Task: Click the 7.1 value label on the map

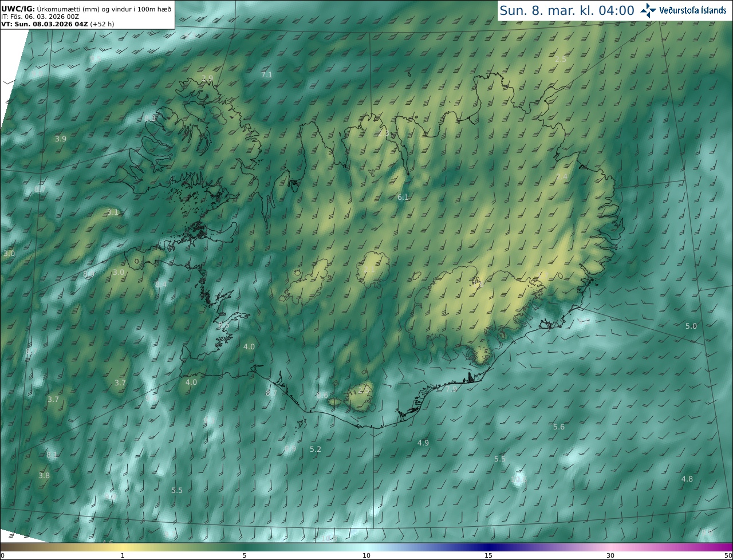Action: tap(267, 75)
